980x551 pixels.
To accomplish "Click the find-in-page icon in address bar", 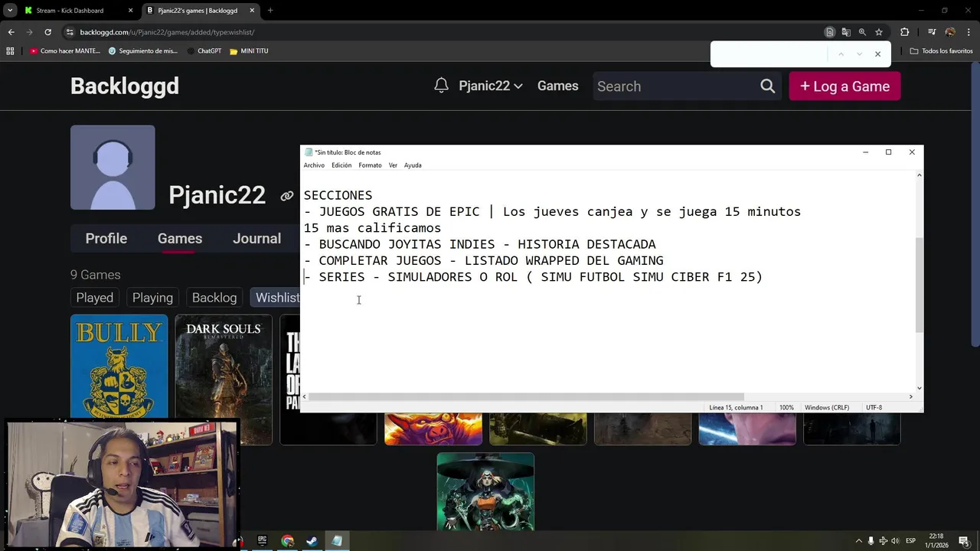I will coord(829,32).
